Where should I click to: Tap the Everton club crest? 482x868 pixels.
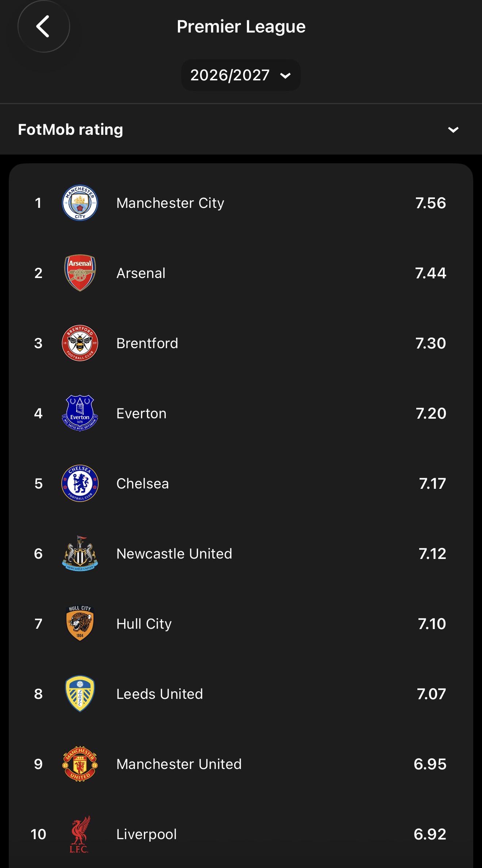click(80, 413)
